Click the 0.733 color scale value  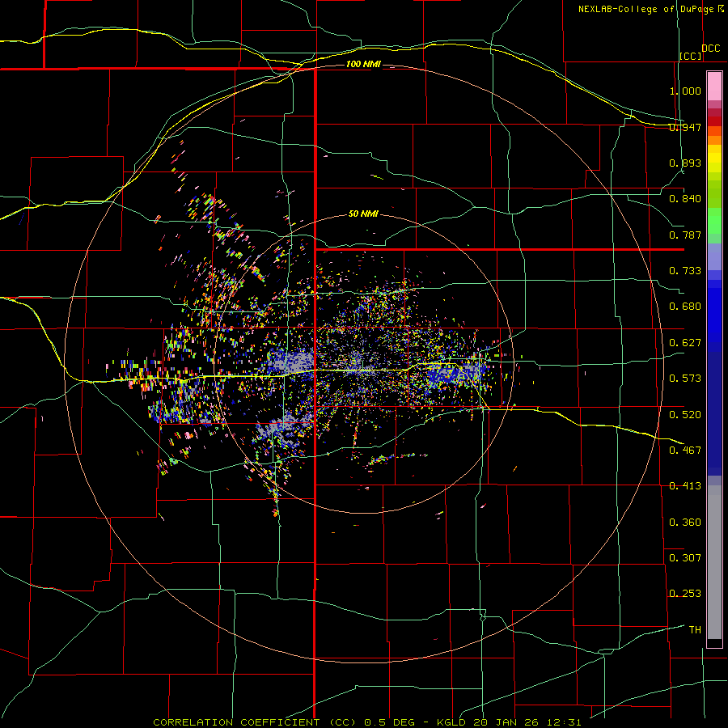point(685,271)
